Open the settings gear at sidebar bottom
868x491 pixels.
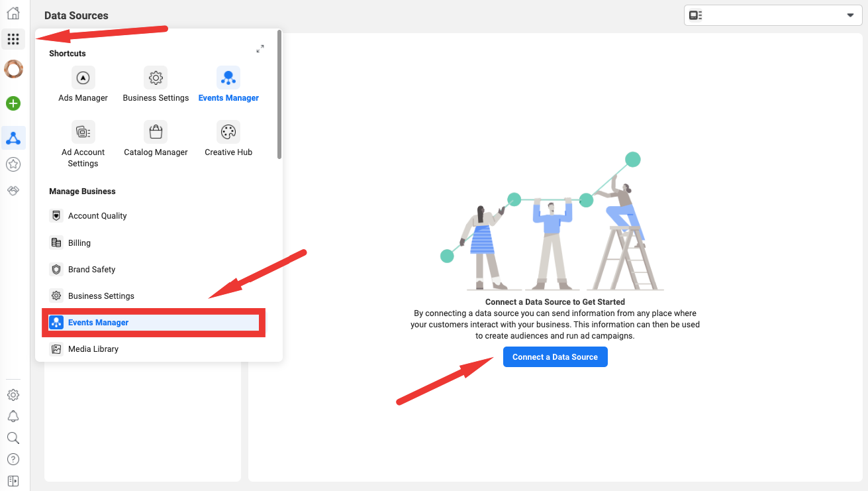[13, 395]
